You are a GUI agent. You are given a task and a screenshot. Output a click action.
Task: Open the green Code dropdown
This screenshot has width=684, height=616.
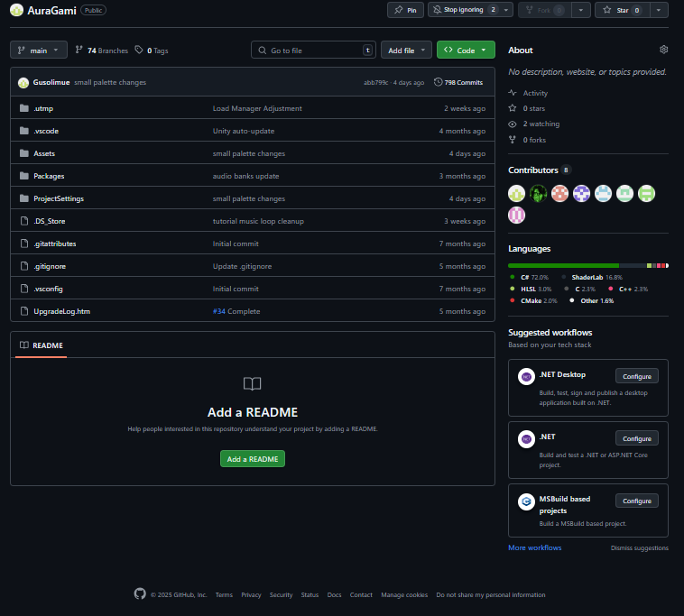coord(466,50)
